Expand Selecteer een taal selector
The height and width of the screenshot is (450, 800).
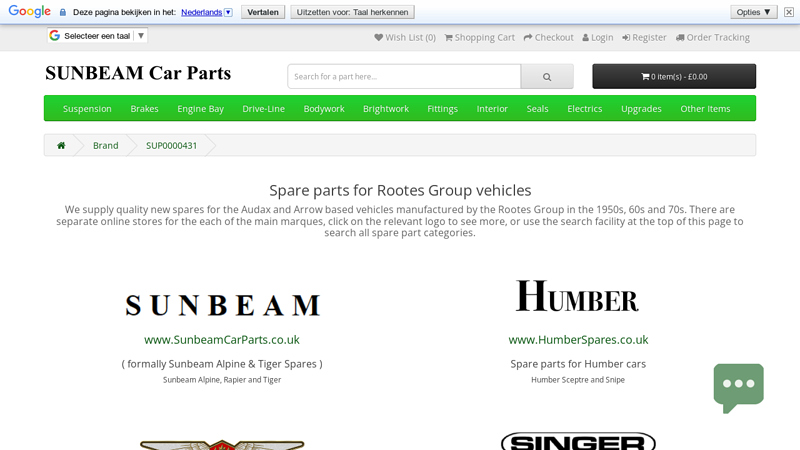coord(97,36)
